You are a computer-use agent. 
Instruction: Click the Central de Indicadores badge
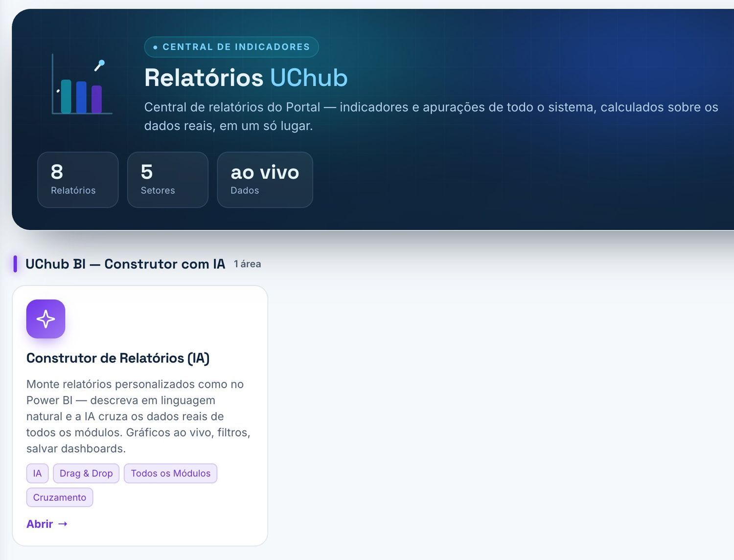[231, 47]
